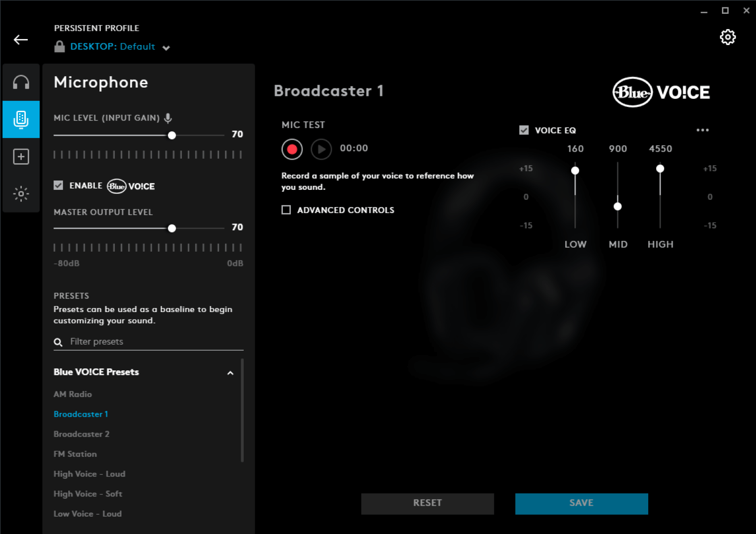Open the headphone audio settings tab
Image resolution: width=756 pixels, height=534 pixels.
[21, 82]
